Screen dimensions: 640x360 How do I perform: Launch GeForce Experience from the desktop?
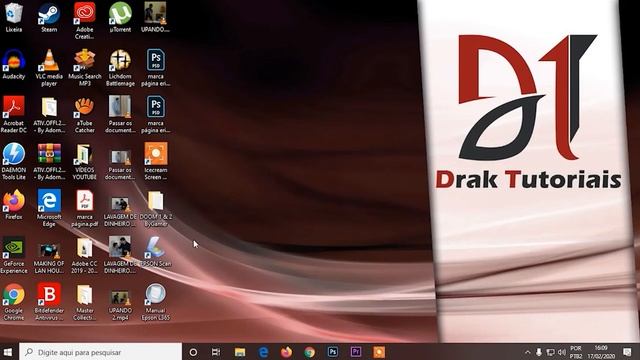coord(14,255)
